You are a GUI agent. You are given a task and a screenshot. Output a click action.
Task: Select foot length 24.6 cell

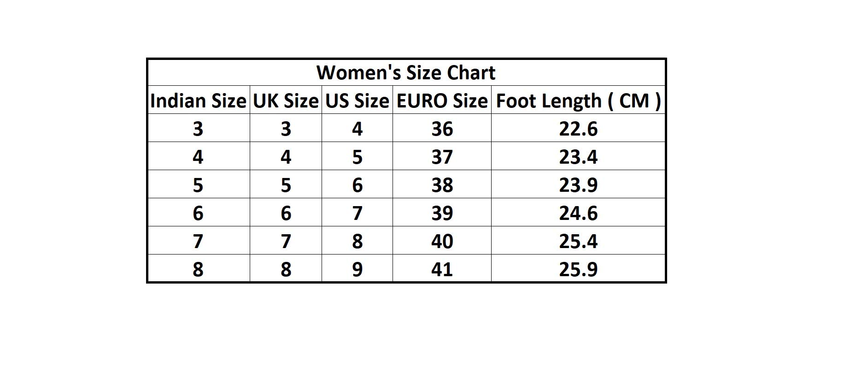[x=578, y=213]
